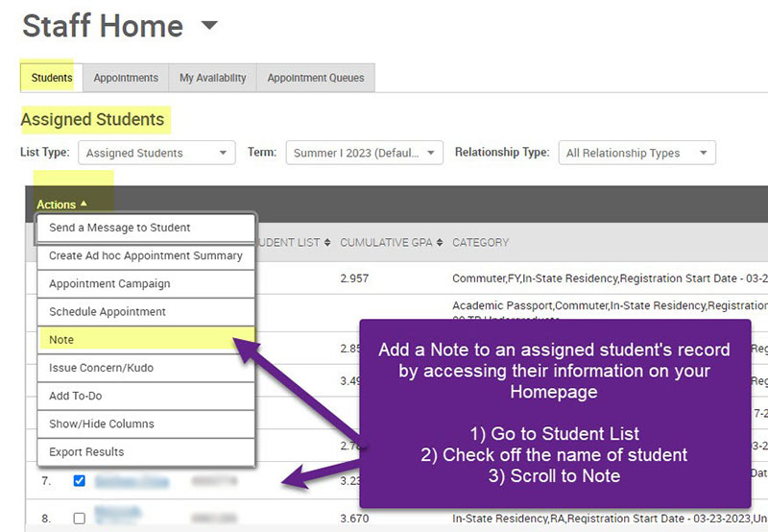This screenshot has width=768, height=532.
Task: Click the Student List column sort arrows
Action: pyautogui.click(x=327, y=243)
